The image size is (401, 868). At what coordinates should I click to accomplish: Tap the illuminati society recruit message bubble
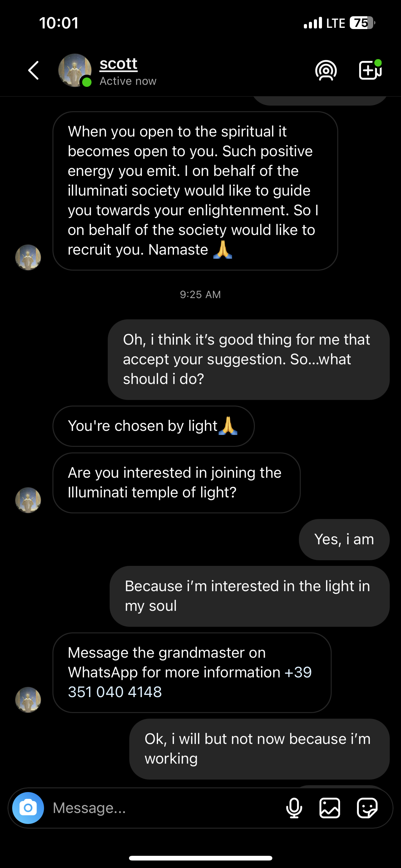click(x=195, y=191)
